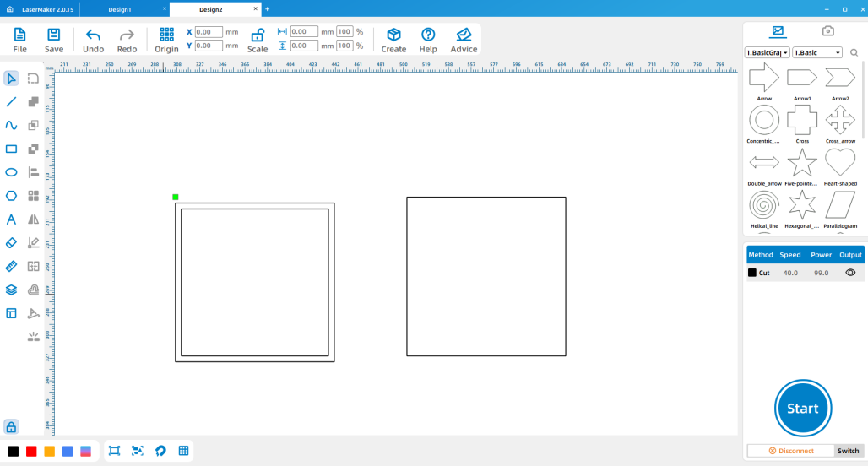868x466 pixels.
Task: Click the Cut layer speed value 40.0
Action: point(790,273)
